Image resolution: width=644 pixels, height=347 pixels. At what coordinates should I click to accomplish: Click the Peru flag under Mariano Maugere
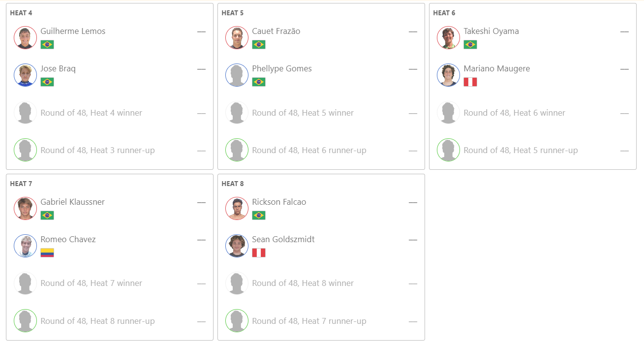[x=470, y=82]
